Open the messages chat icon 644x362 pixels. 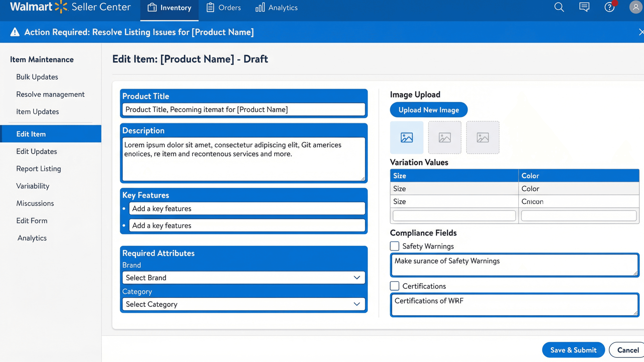[x=584, y=7]
